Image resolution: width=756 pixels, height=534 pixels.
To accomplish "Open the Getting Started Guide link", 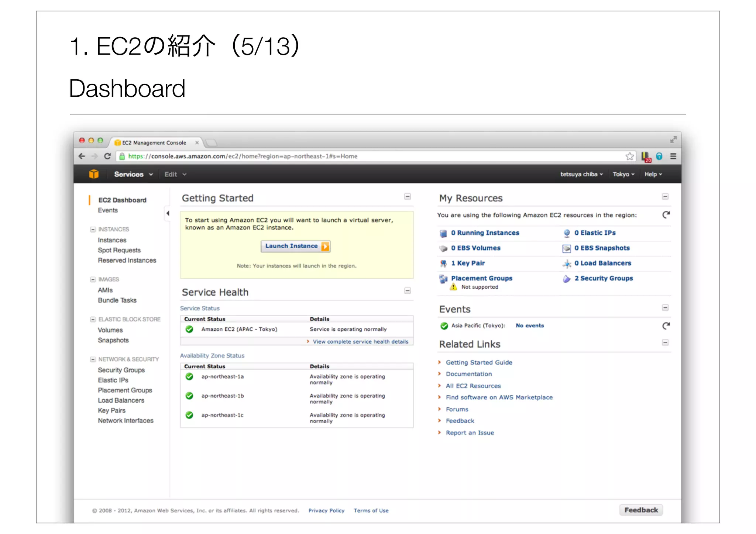I will [x=479, y=362].
